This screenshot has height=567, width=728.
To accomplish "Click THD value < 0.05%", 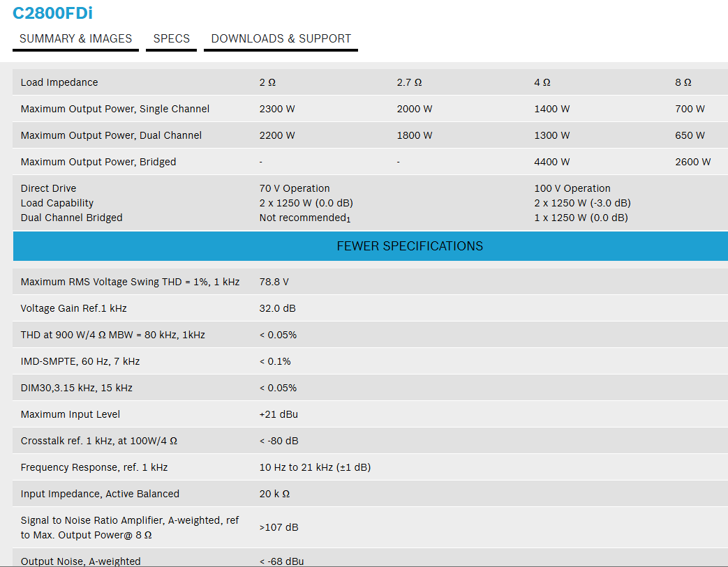I will [x=278, y=335].
